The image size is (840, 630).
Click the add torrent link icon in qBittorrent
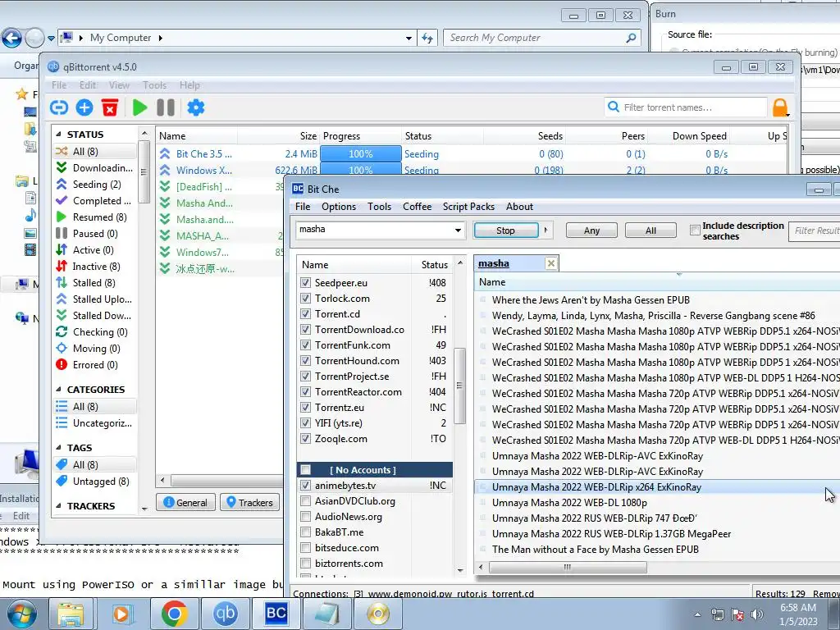point(59,107)
